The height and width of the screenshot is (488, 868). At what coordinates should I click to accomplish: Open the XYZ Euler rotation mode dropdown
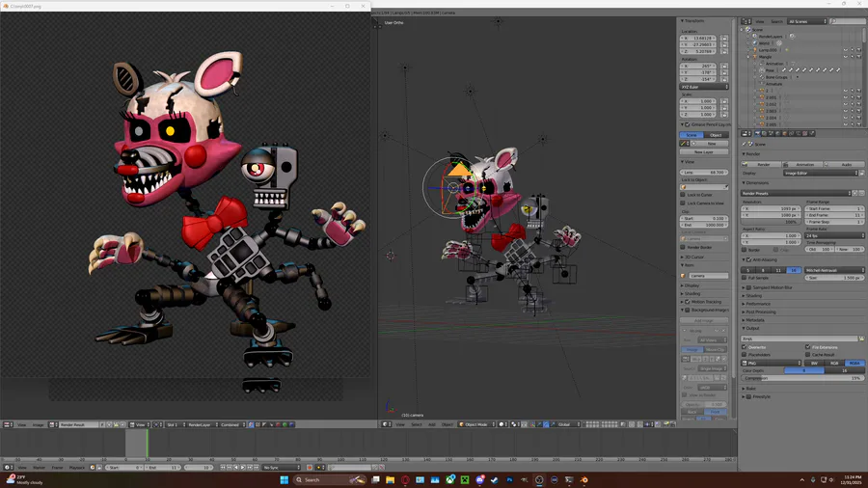pyautogui.click(x=704, y=87)
